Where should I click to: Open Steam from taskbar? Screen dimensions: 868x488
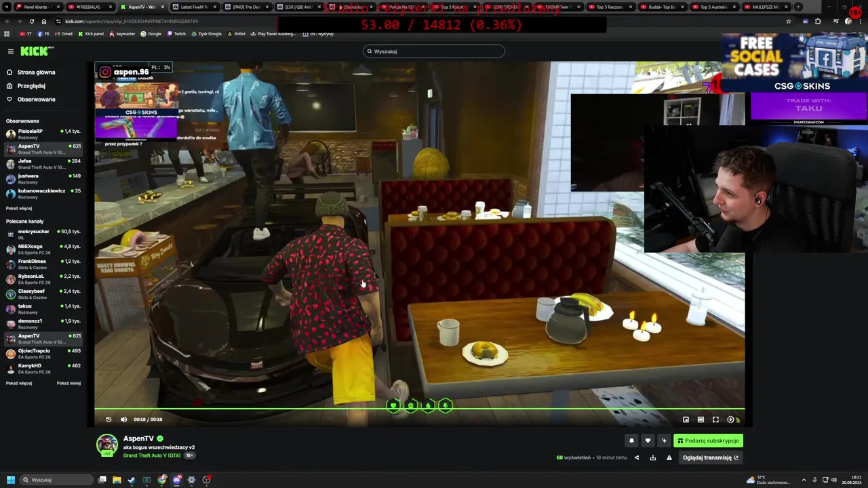coord(132,480)
